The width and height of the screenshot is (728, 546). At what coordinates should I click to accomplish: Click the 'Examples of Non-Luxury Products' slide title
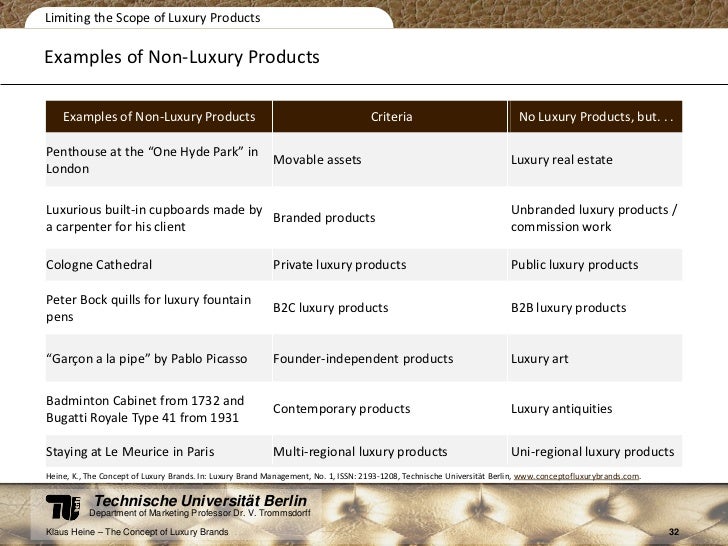coord(182,57)
